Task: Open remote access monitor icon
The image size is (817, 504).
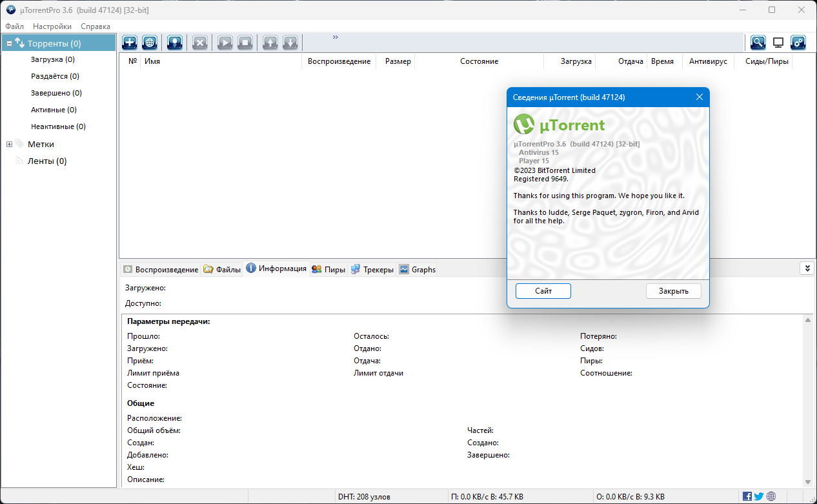Action: coord(778,43)
